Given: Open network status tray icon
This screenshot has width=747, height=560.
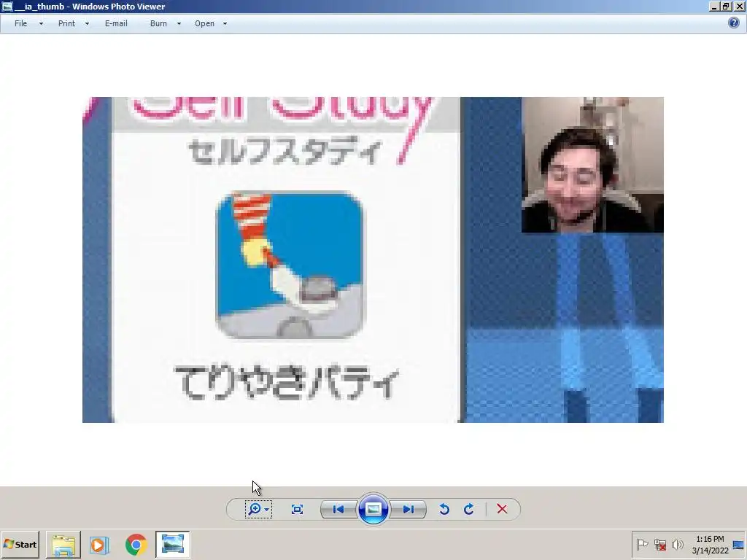Looking at the screenshot, I should [659, 544].
